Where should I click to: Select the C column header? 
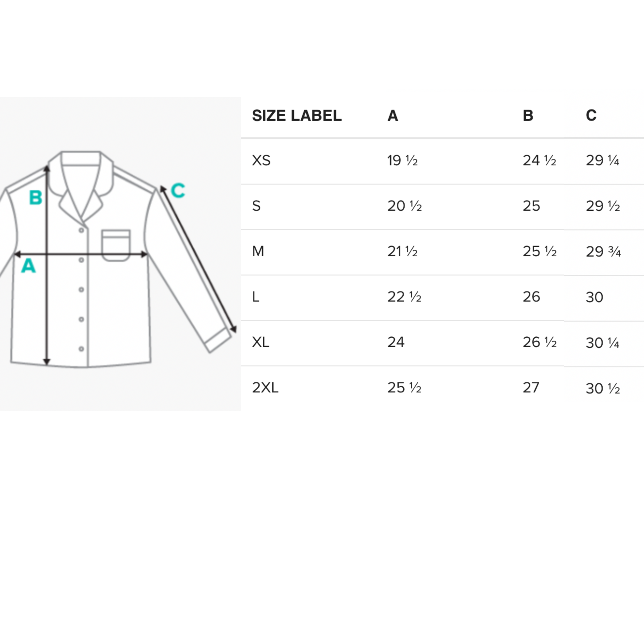pyautogui.click(x=591, y=115)
